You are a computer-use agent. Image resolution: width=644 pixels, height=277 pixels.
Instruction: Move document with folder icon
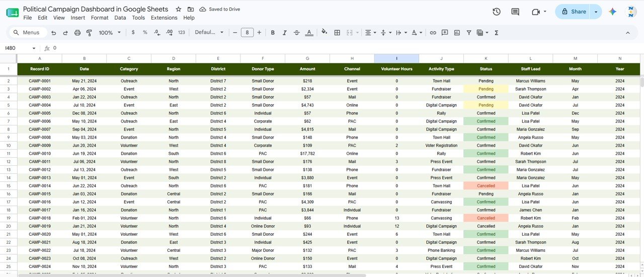tap(191, 10)
